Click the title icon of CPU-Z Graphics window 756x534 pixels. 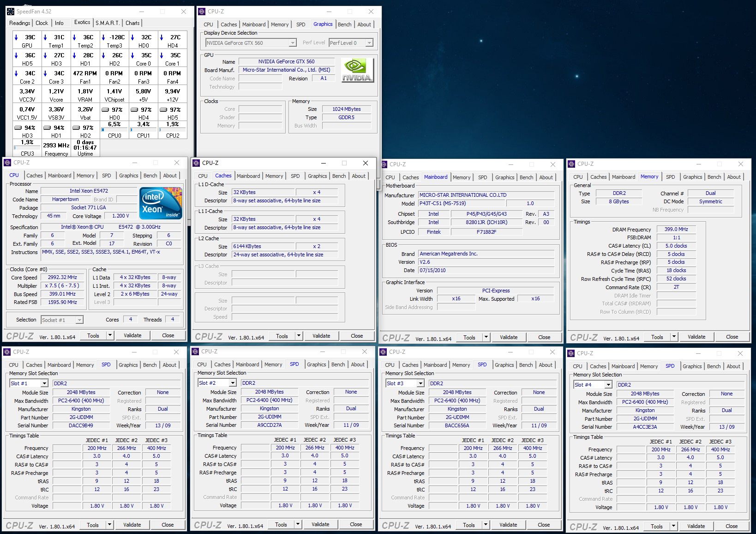click(x=202, y=12)
